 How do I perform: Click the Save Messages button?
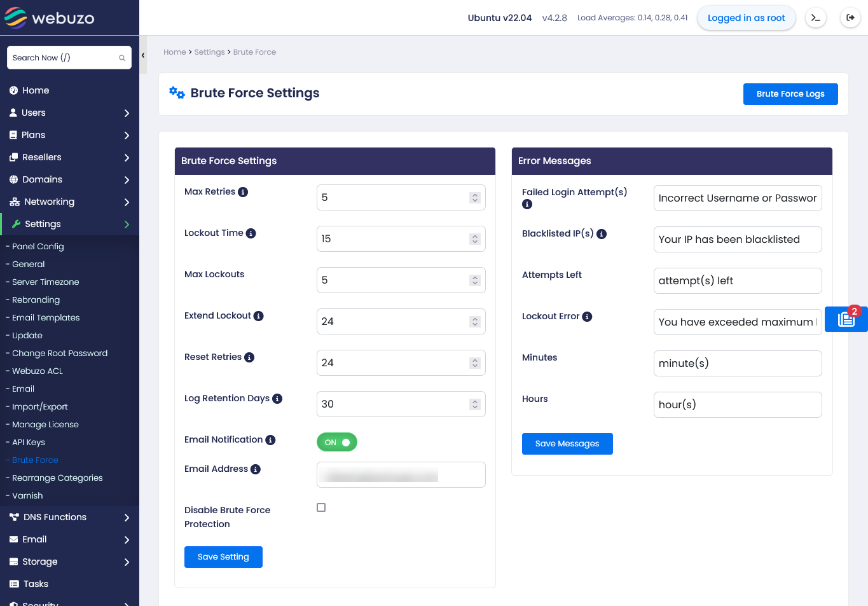tap(567, 444)
